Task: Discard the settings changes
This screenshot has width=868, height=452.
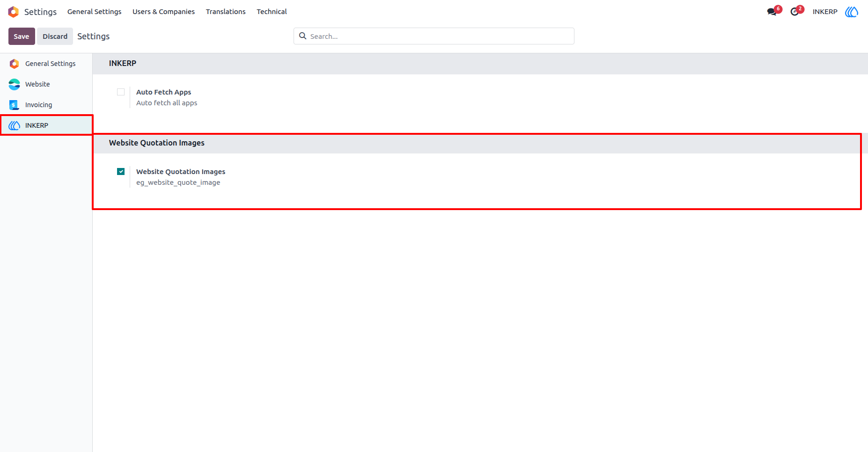Action: coord(55,36)
